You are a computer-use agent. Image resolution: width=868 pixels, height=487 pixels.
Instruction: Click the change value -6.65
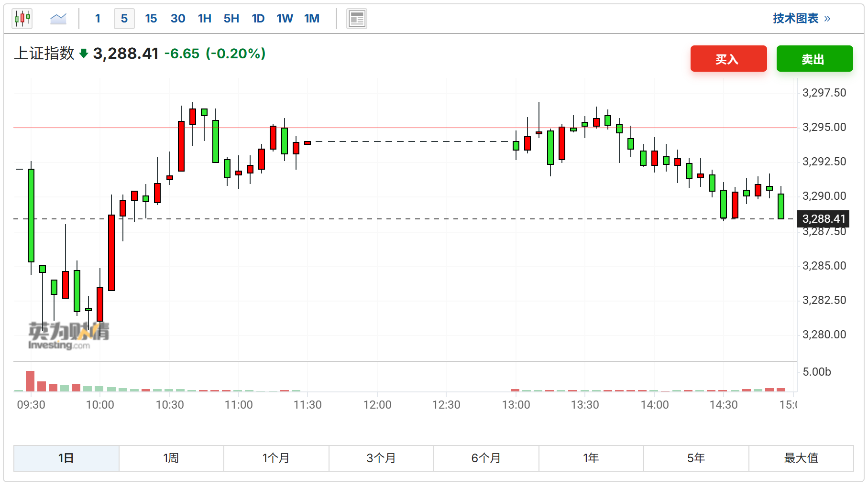tap(182, 54)
